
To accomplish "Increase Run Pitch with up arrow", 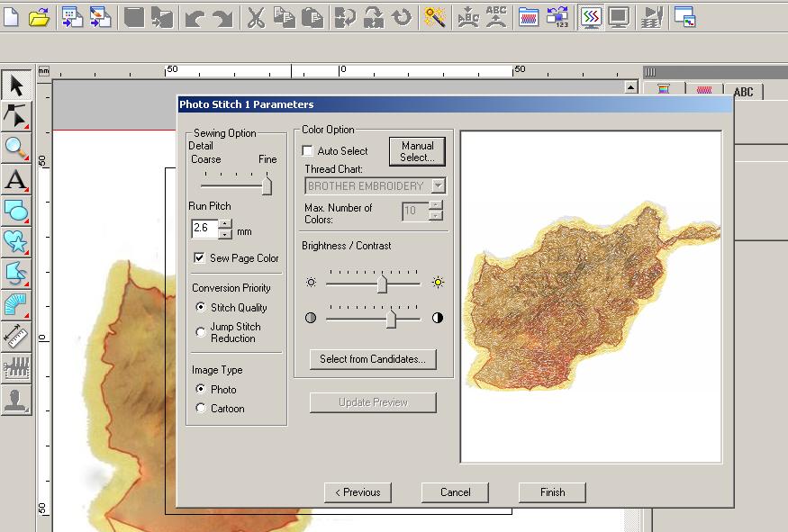I will tap(225, 224).
